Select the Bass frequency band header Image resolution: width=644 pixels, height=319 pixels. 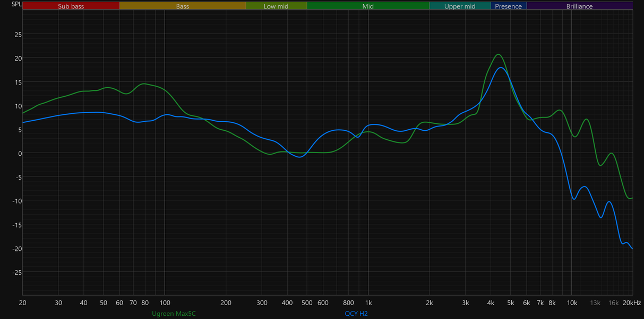pos(183,6)
